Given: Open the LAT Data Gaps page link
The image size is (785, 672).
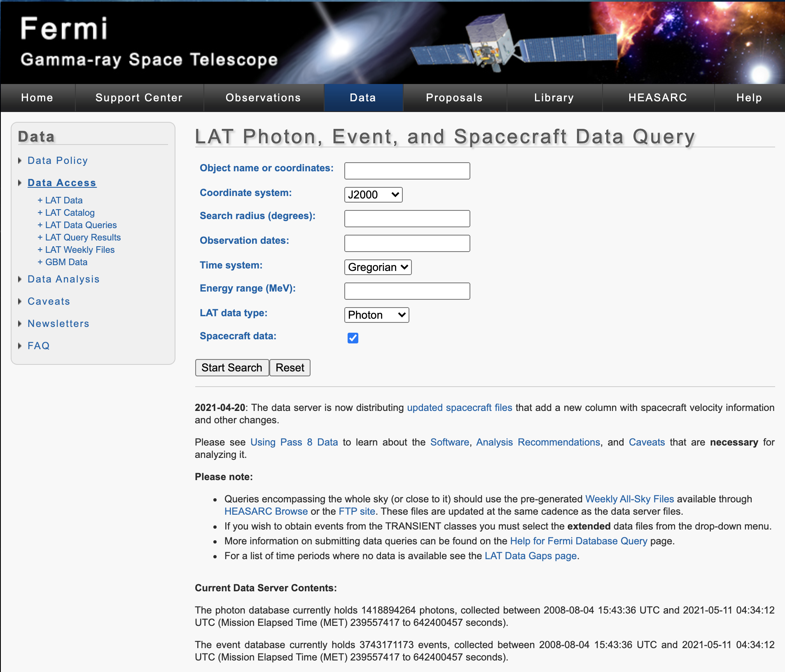Looking at the screenshot, I should point(531,556).
